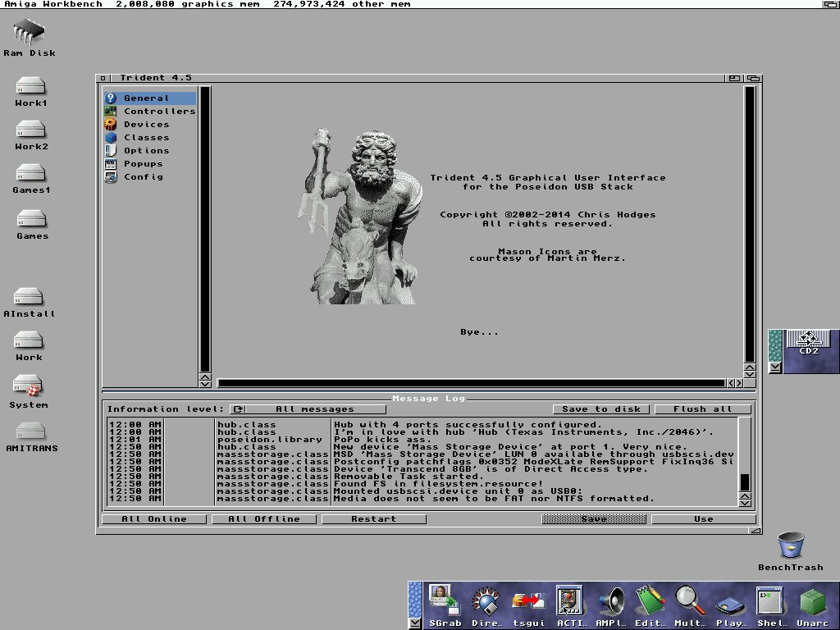
Task: Click the main panel scroll-down arrow
Action: (x=750, y=374)
